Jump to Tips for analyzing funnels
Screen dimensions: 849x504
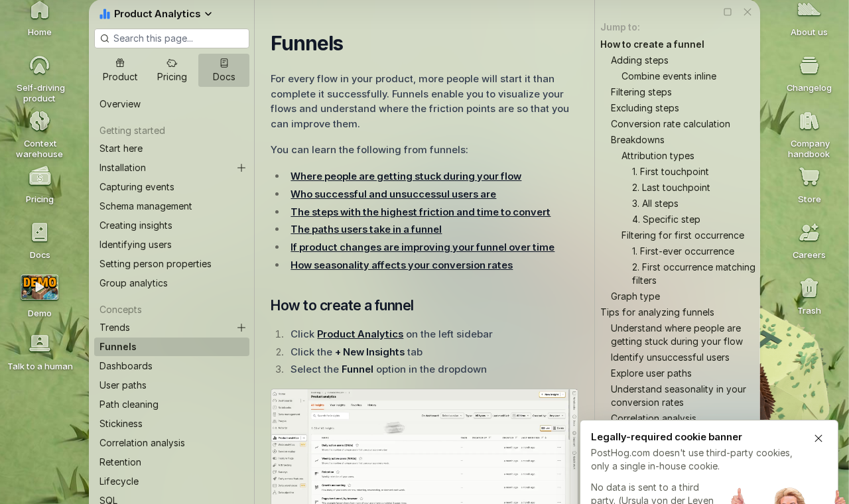(657, 312)
